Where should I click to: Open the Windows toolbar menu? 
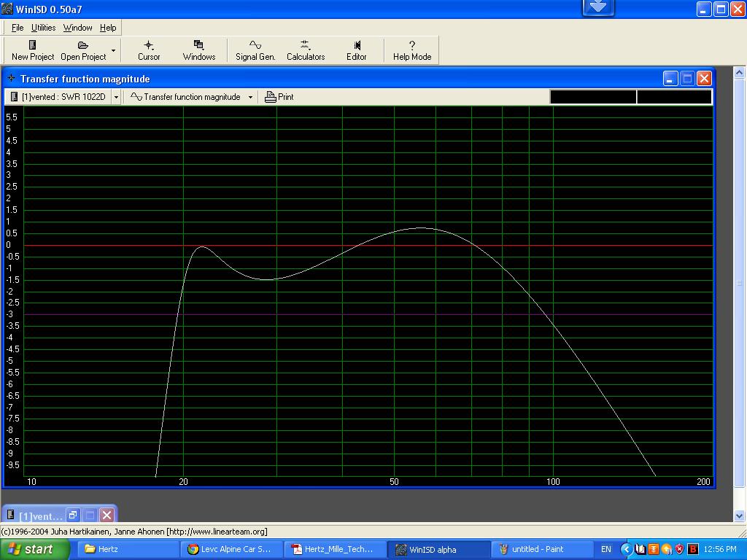(198, 50)
